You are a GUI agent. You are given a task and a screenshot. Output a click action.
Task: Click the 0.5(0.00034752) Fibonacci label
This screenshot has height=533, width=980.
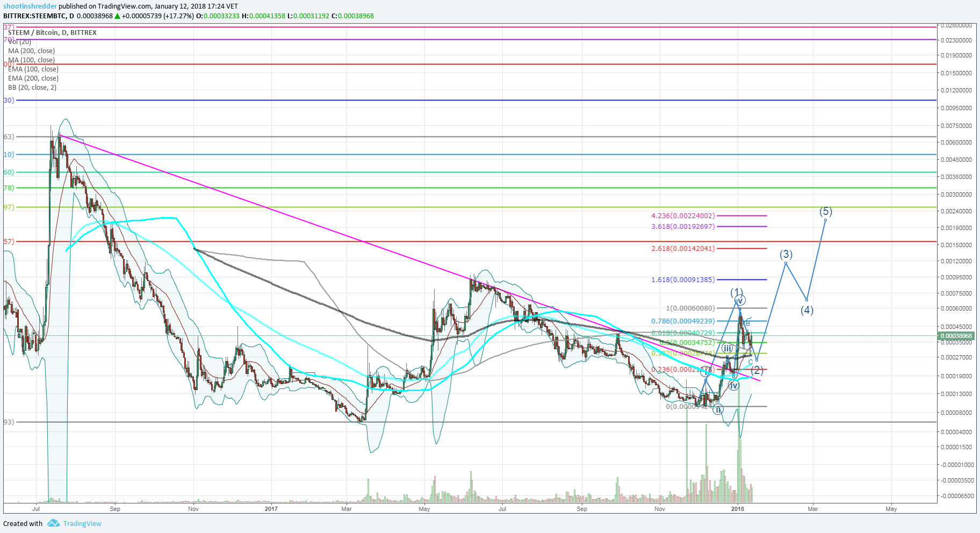click(x=687, y=343)
